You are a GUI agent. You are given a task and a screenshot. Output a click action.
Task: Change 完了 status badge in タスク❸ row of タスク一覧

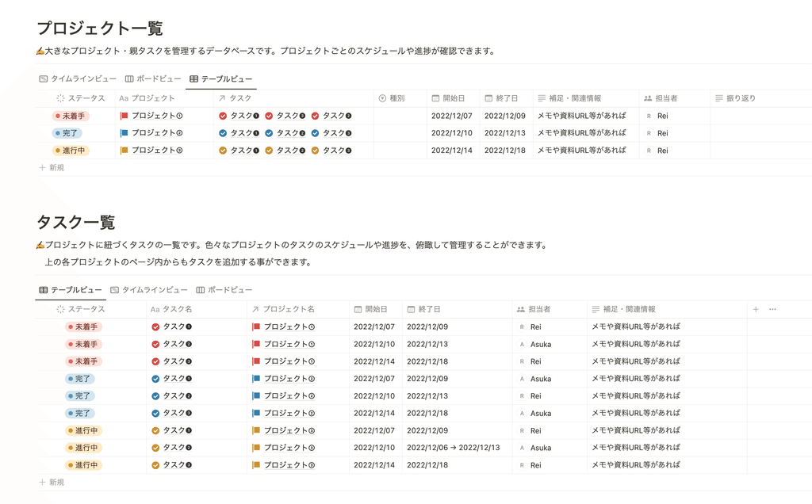click(80, 414)
